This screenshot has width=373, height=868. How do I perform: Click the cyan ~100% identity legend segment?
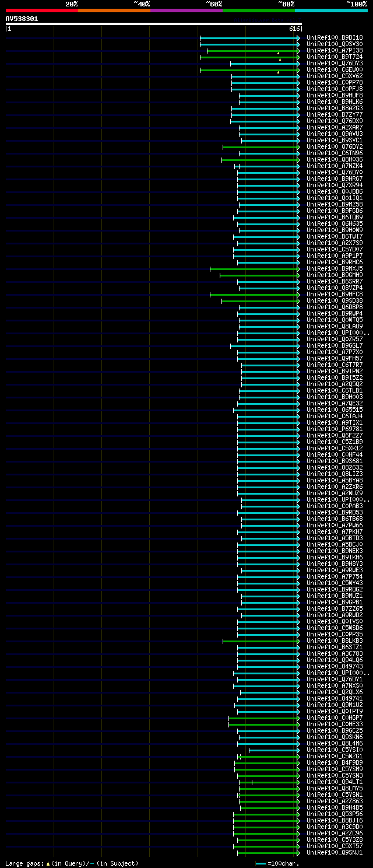(x=331, y=10)
